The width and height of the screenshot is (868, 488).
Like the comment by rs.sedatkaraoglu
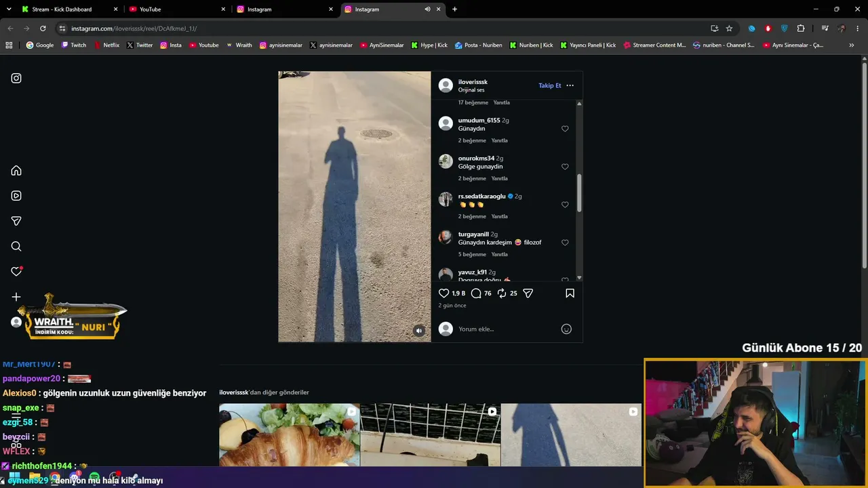pos(565,205)
